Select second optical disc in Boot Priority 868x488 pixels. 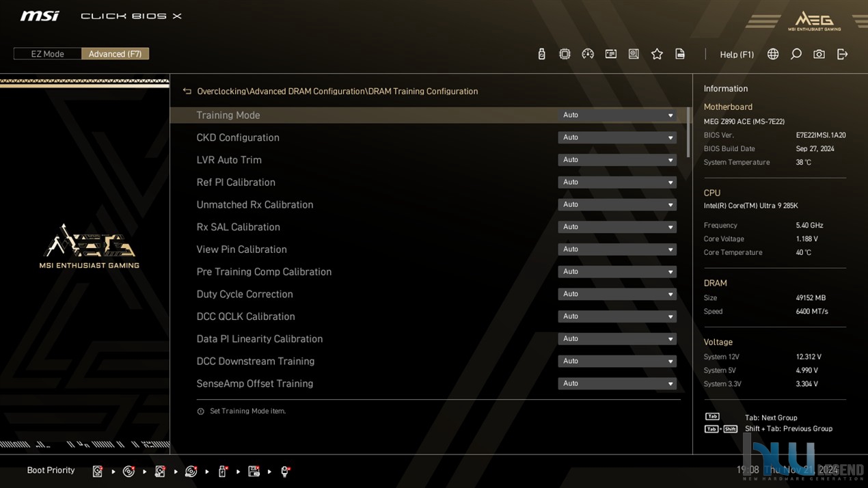tap(191, 471)
